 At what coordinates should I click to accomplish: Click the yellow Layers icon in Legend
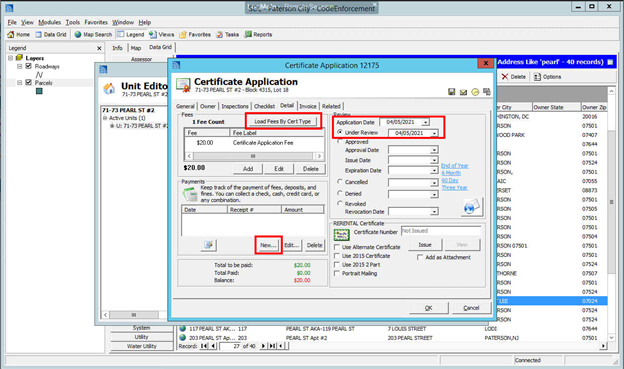pos(19,58)
